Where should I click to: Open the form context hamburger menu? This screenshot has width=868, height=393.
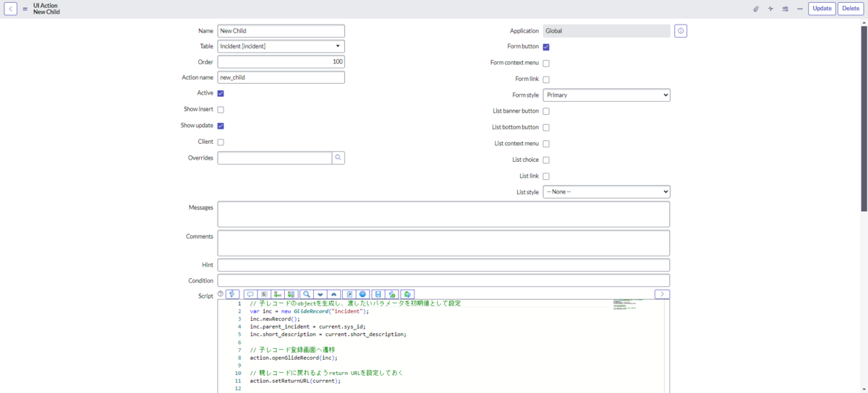(25, 9)
